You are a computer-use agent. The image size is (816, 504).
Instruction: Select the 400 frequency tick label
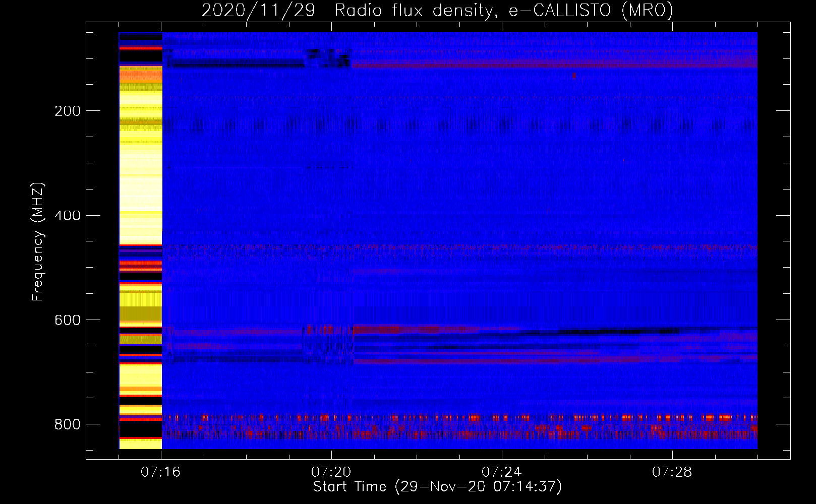pos(68,216)
